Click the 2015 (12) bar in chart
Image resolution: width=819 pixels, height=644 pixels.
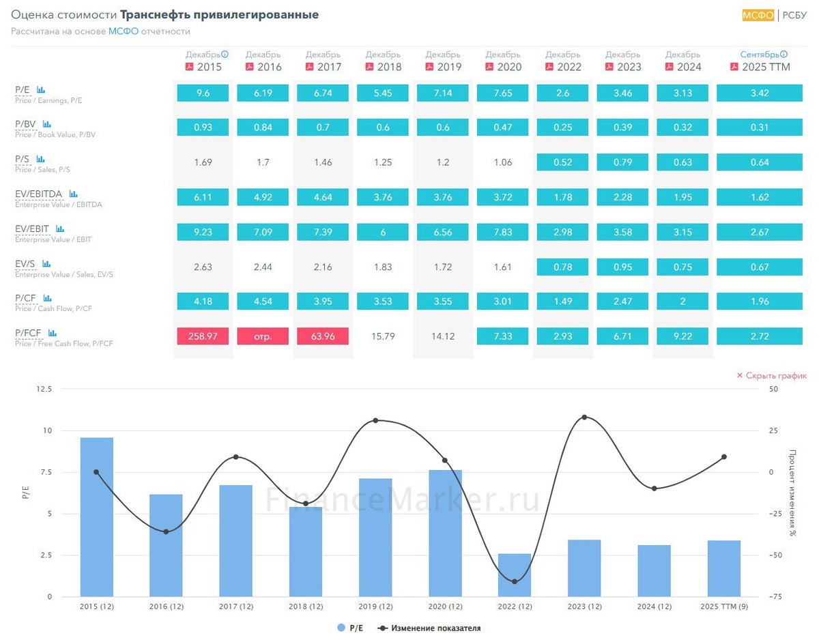click(97, 517)
